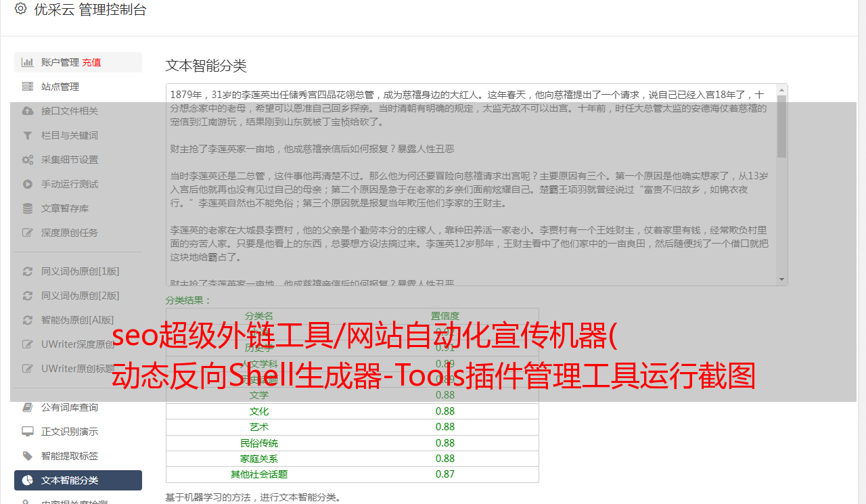Click the database icon for 文章暂存库

click(x=27, y=208)
